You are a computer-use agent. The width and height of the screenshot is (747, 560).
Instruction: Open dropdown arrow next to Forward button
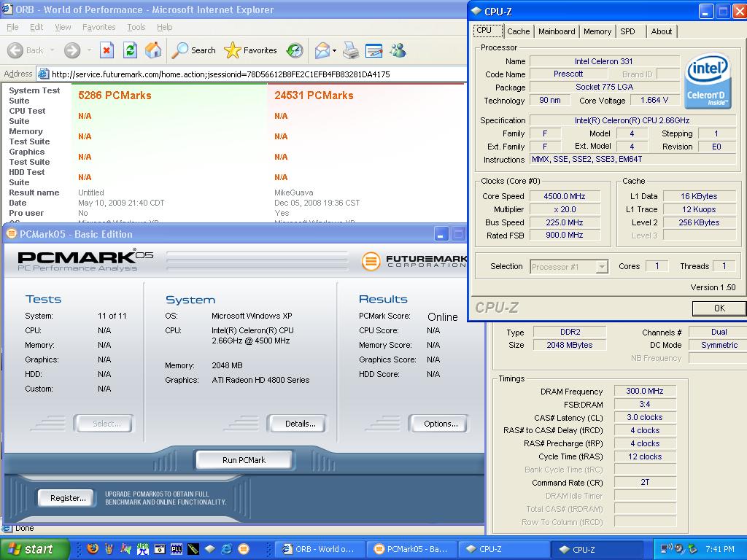point(90,50)
